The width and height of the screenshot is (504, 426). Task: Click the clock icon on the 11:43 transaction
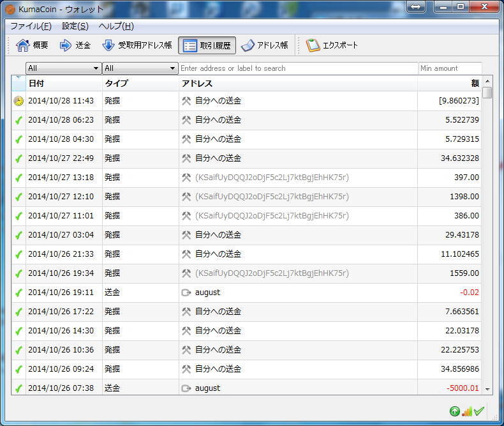pos(19,101)
